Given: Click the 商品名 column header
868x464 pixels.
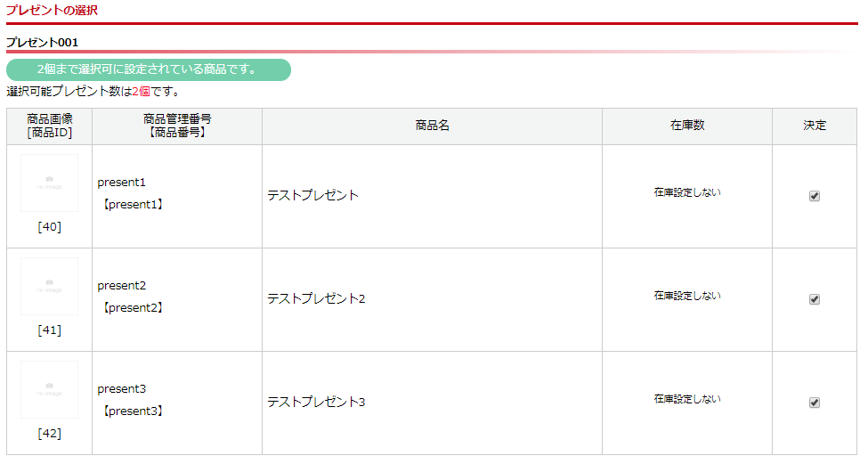Looking at the screenshot, I should (432, 126).
